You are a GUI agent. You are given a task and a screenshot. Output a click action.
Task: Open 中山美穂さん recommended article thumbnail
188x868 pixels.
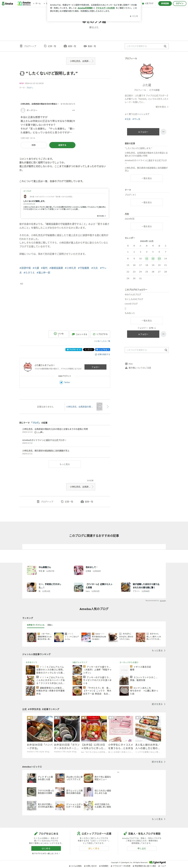[x=32, y=570]
